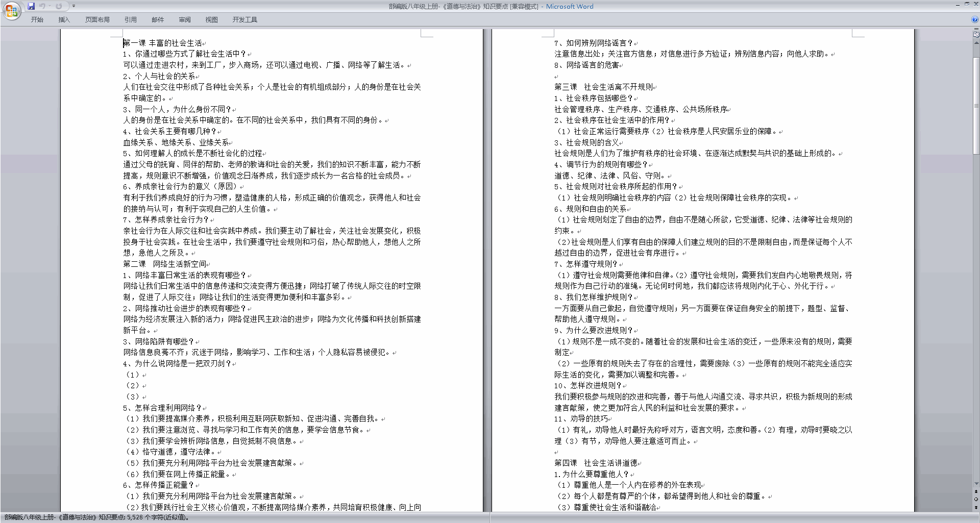Open the 开始 ribbon tab
980x523 pixels.
point(37,19)
